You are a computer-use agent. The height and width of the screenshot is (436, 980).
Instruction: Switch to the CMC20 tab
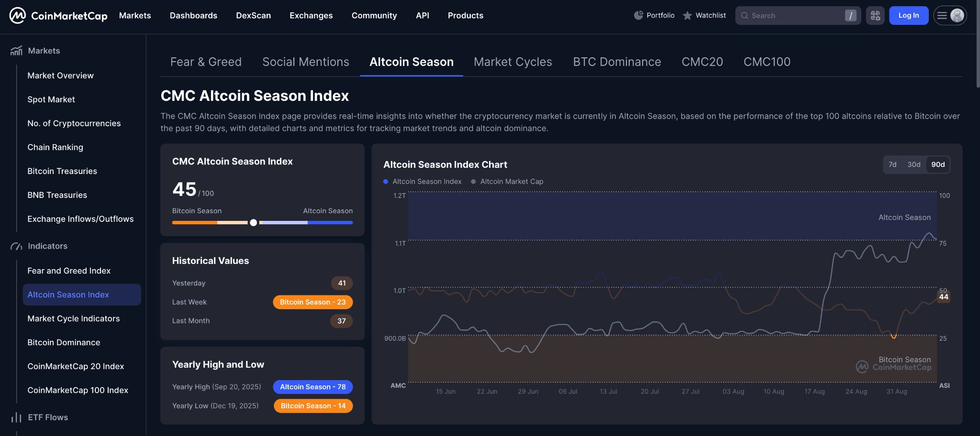coord(702,62)
